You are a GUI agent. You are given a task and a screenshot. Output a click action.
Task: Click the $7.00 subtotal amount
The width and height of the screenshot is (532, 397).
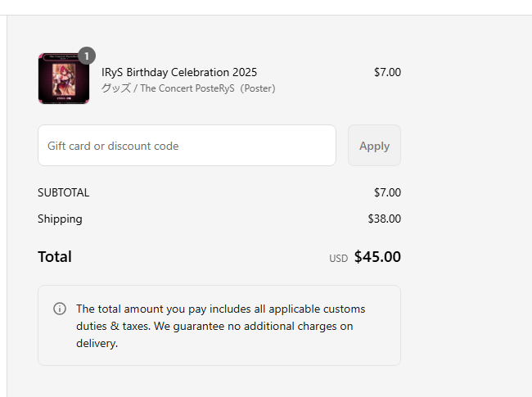[387, 192]
